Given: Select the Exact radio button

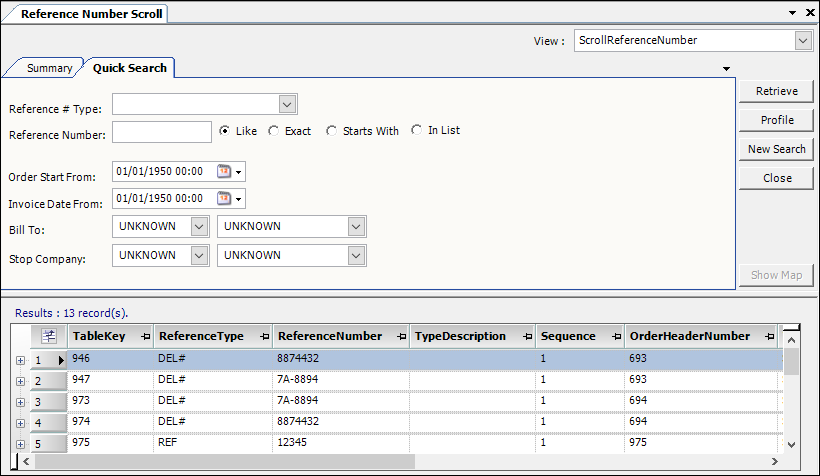Looking at the screenshot, I should coord(274,131).
